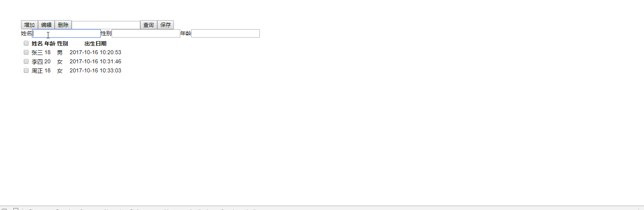Viewport: 644px width, 210px height.
Task: Click the 编辑 button
Action: click(46, 25)
